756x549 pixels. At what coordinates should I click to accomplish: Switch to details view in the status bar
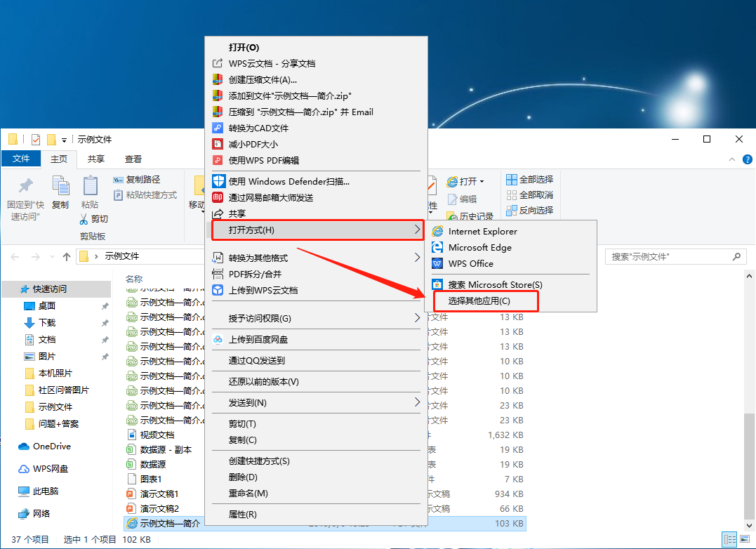tap(730, 540)
